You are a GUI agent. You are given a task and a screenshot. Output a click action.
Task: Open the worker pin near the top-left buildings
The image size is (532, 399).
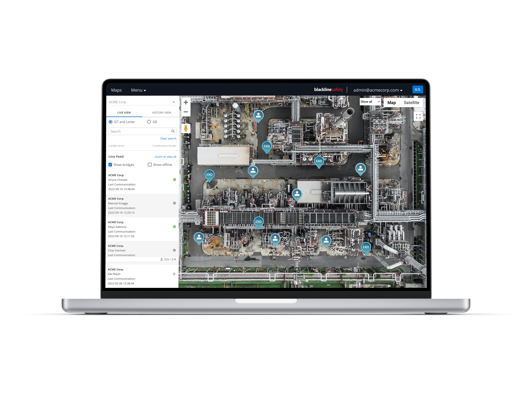pyautogui.click(x=258, y=115)
